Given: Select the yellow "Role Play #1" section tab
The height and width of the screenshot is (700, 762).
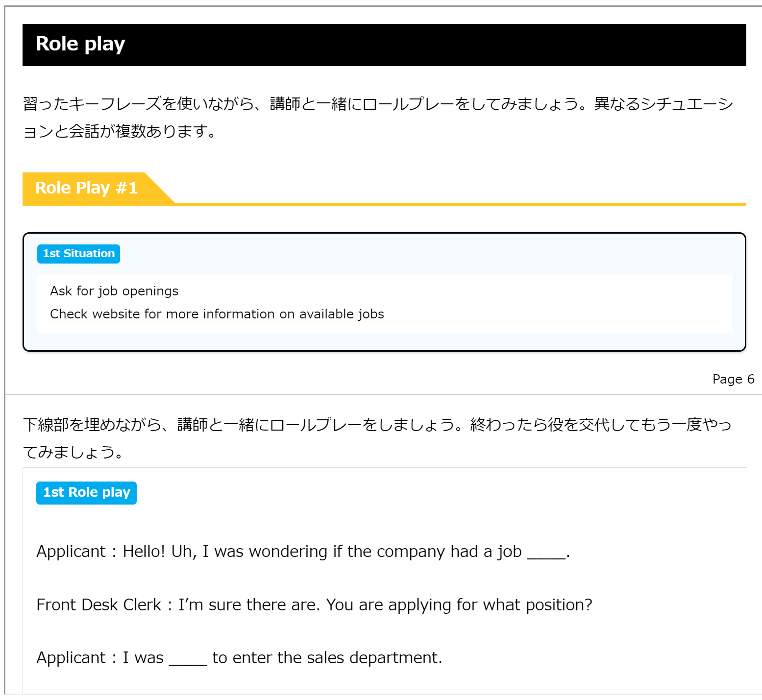Looking at the screenshot, I should [87, 188].
